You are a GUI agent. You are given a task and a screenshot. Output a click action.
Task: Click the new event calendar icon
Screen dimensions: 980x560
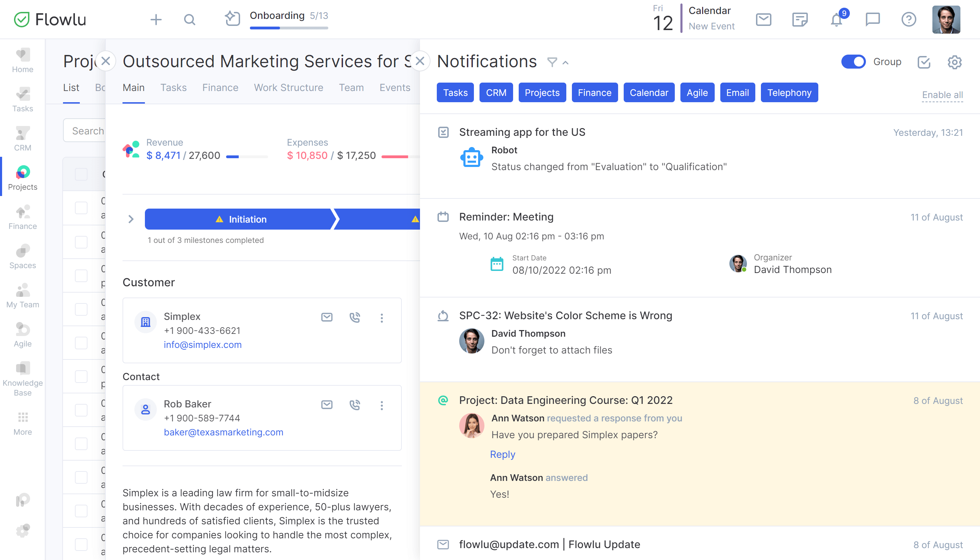(662, 18)
